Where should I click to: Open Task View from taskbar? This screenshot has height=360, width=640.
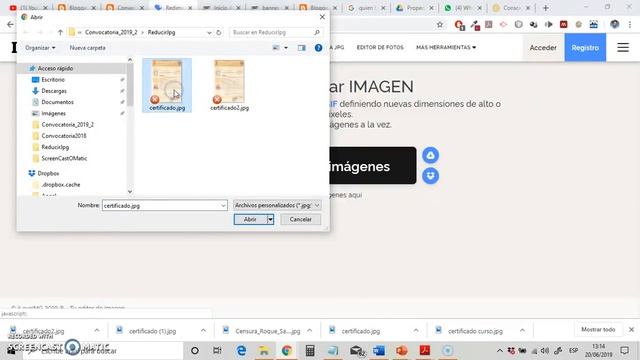(217, 350)
